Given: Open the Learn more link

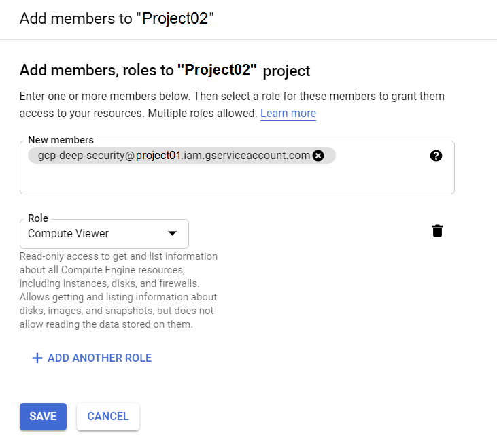Looking at the screenshot, I should tap(288, 113).
